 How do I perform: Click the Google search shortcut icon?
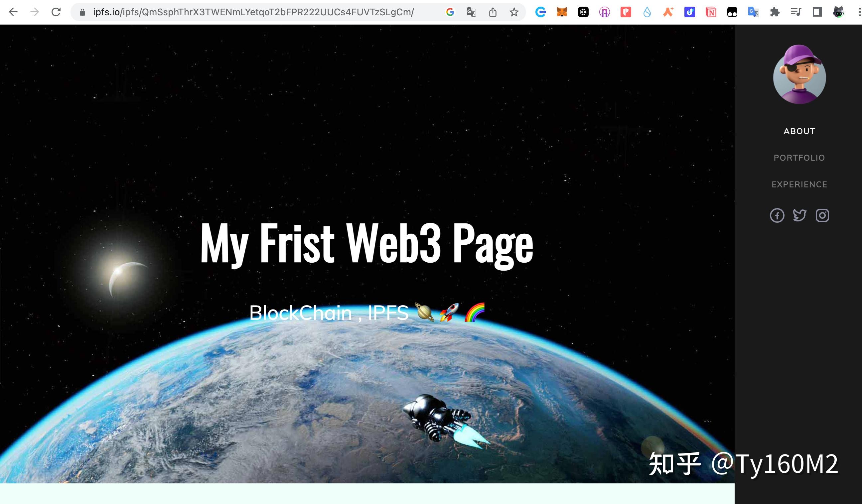(451, 12)
